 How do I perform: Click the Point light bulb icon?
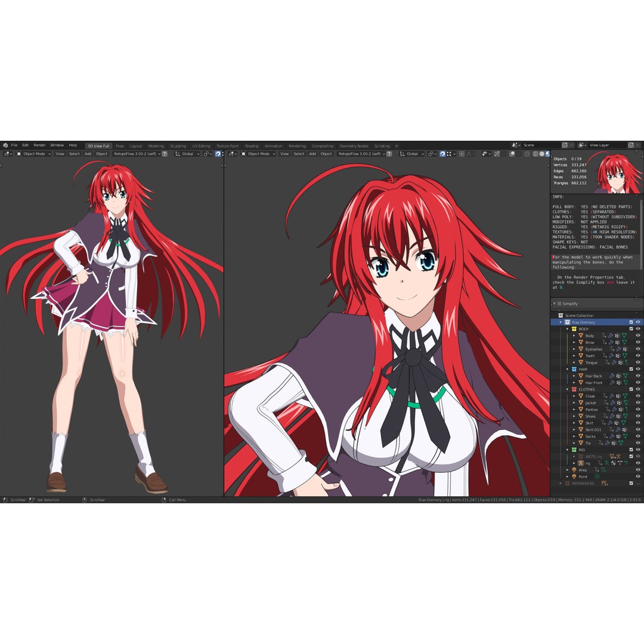[x=574, y=476]
